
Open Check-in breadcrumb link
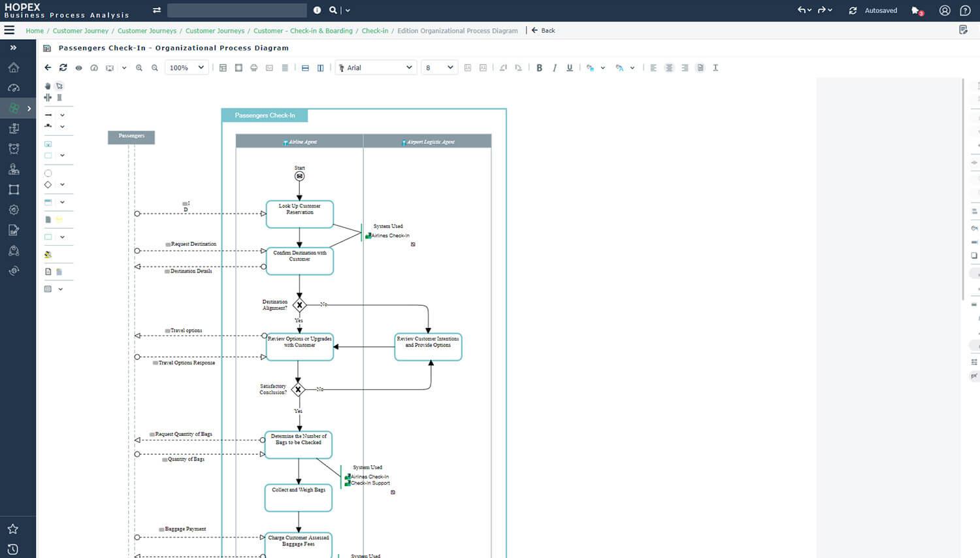(375, 31)
